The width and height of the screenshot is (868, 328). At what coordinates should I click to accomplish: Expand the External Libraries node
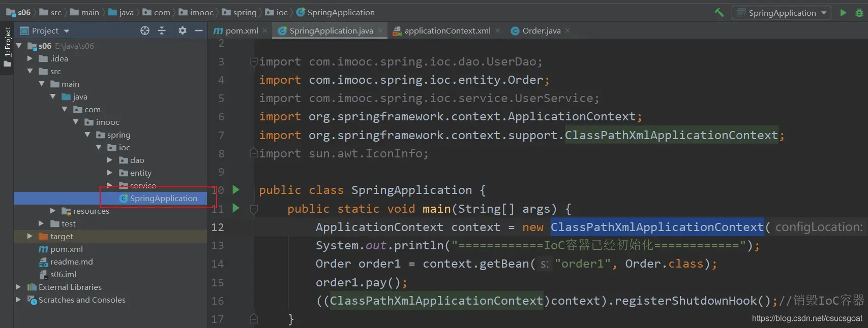click(18, 287)
